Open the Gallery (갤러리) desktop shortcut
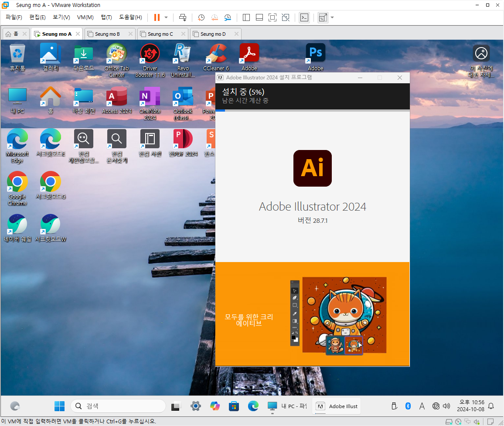This screenshot has width=504, height=426. pos(51,57)
